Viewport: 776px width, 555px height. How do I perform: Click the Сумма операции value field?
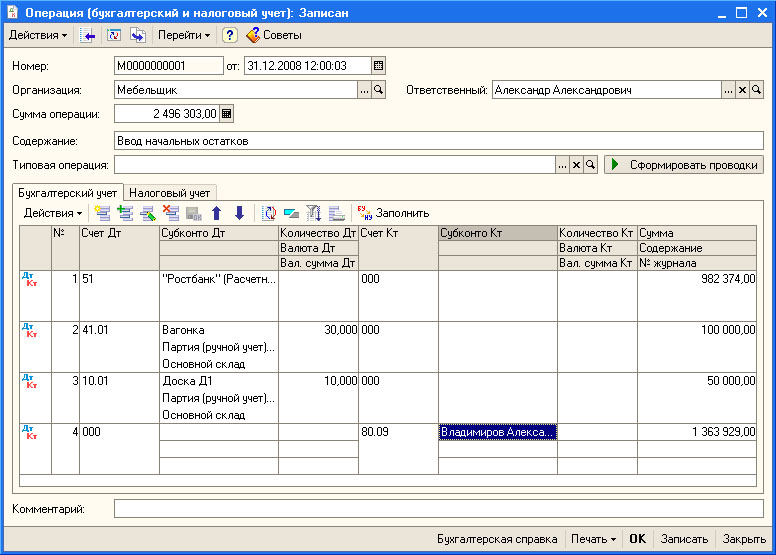point(167,114)
